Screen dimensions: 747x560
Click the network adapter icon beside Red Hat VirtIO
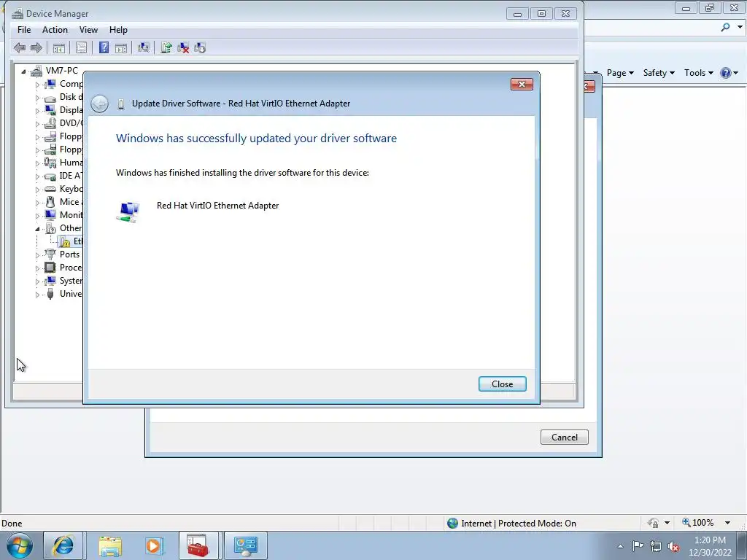(x=128, y=211)
